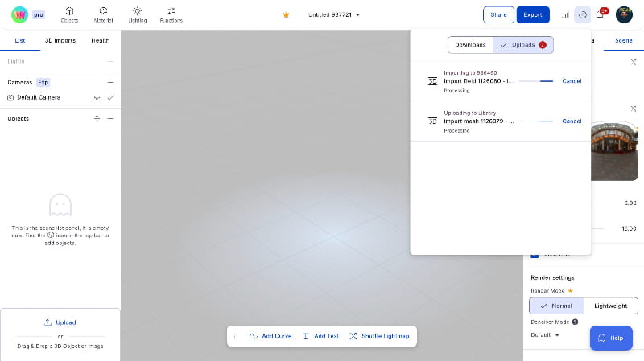Select Normal render mode
Image resolution: width=644 pixels, height=361 pixels.
point(556,306)
